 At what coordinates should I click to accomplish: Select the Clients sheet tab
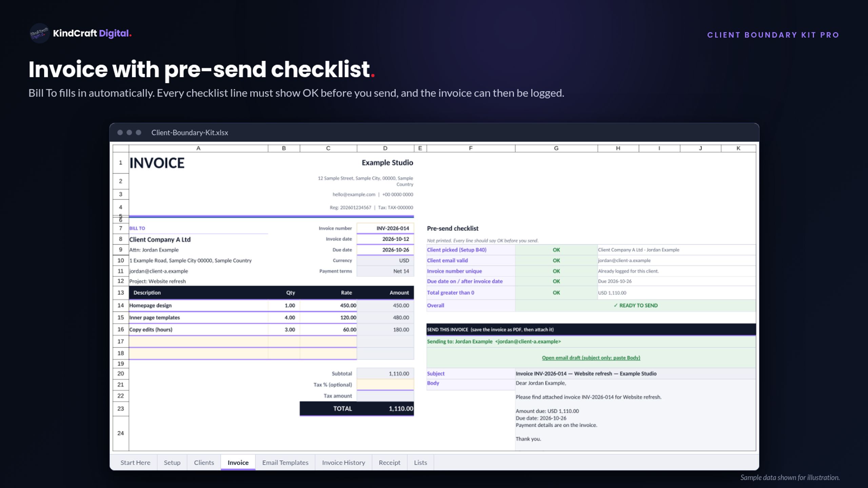point(204,462)
